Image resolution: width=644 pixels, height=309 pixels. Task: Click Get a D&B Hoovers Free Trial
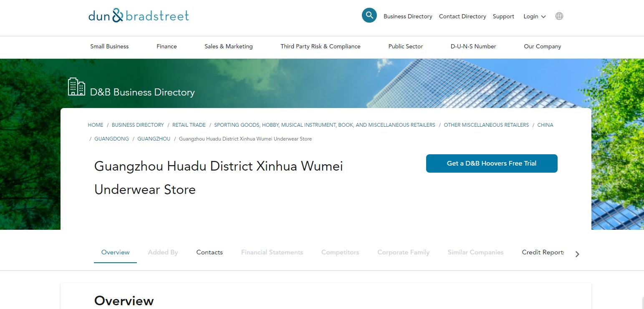[x=491, y=163]
